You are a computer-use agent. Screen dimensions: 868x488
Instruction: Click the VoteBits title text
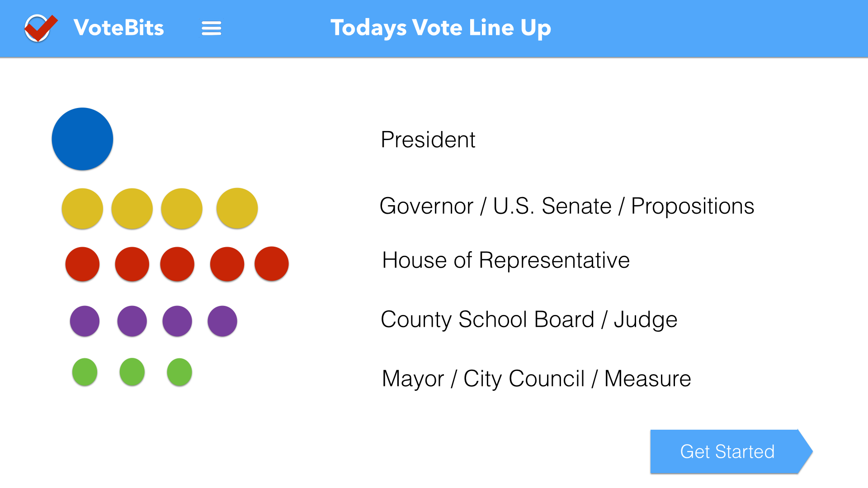(118, 28)
